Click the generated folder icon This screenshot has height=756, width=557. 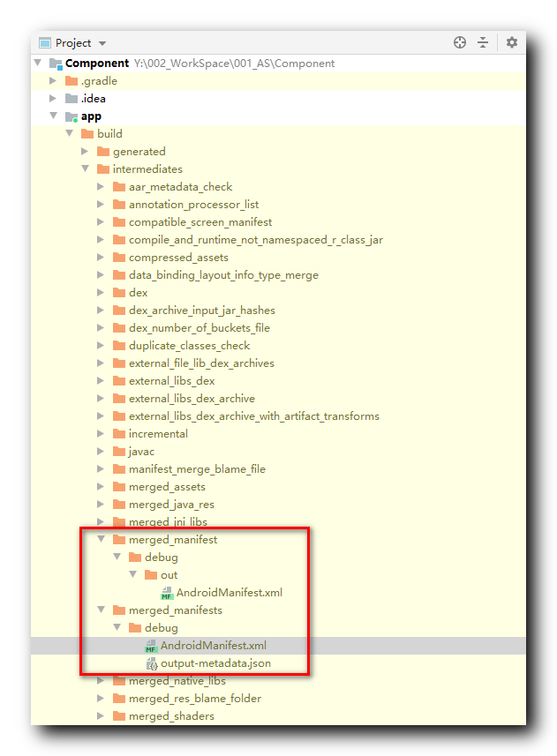[x=103, y=152]
